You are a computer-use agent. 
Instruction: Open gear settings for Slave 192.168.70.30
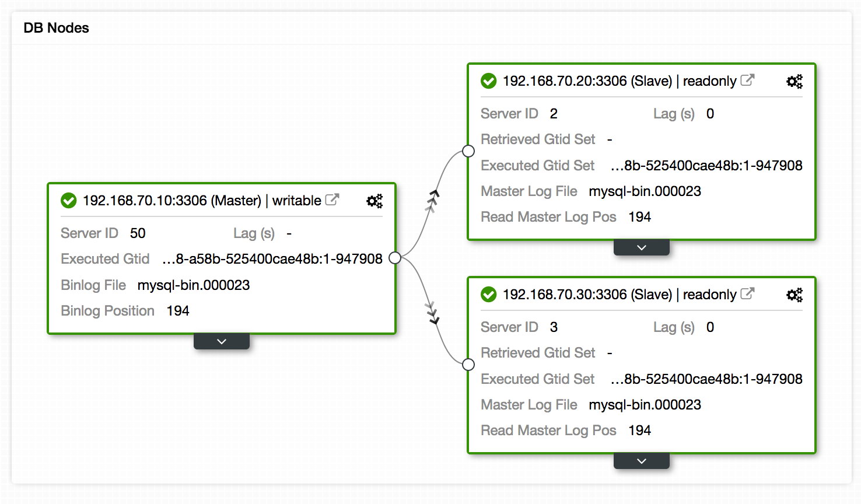click(x=794, y=295)
